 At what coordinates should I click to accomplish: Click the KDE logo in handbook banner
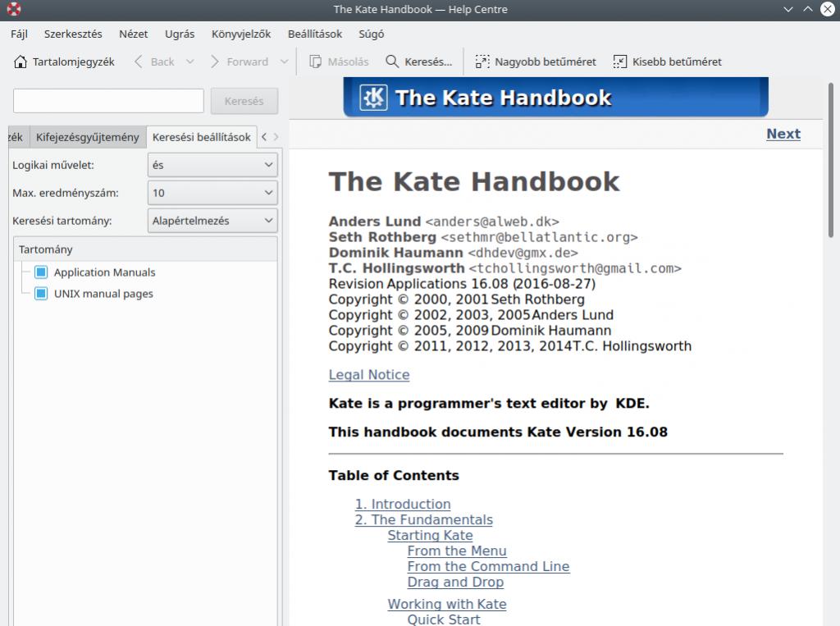tap(374, 98)
